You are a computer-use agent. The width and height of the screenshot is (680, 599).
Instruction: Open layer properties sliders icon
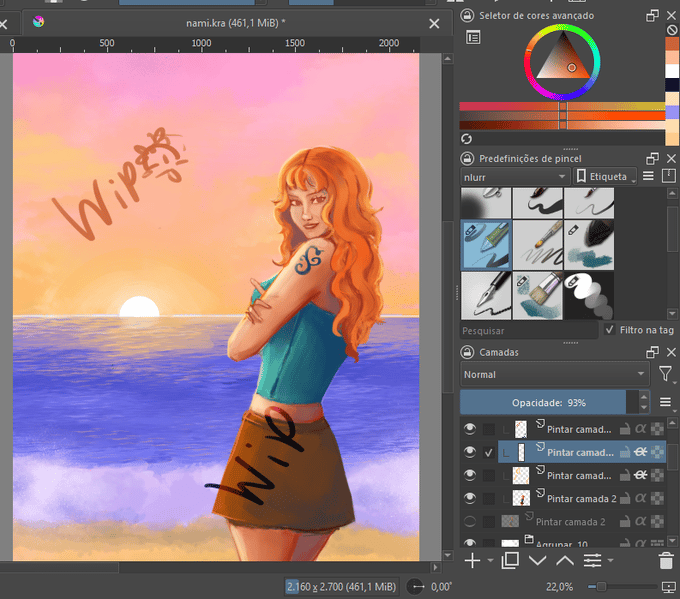pyautogui.click(x=592, y=560)
